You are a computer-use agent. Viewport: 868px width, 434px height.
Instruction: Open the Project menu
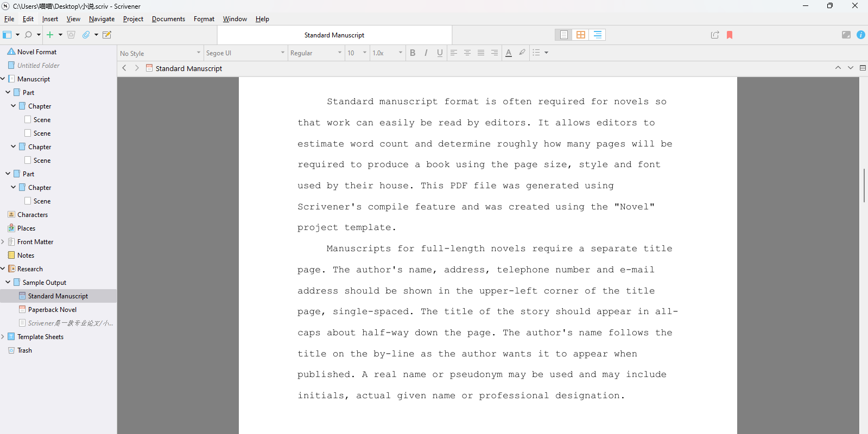(x=133, y=19)
